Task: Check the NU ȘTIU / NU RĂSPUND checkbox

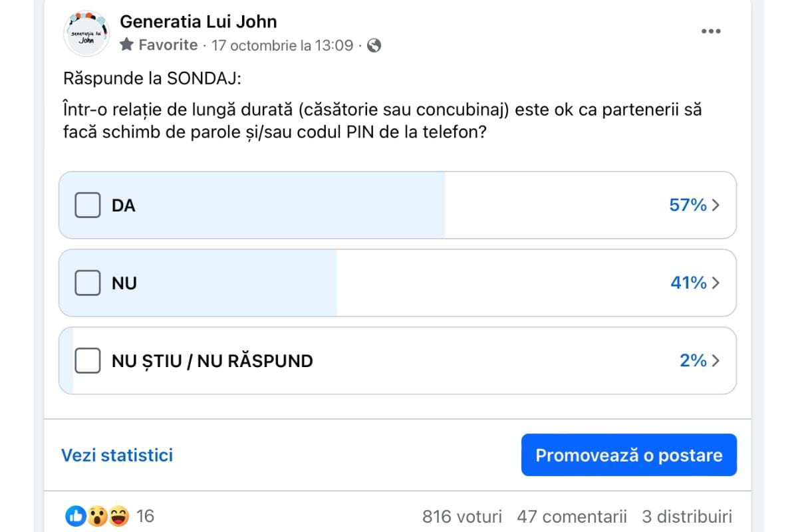Action: [x=87, y=360]
